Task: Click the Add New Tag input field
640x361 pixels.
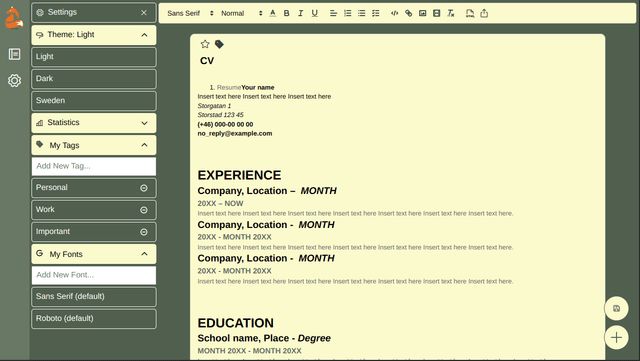Action: pos(94,166)
